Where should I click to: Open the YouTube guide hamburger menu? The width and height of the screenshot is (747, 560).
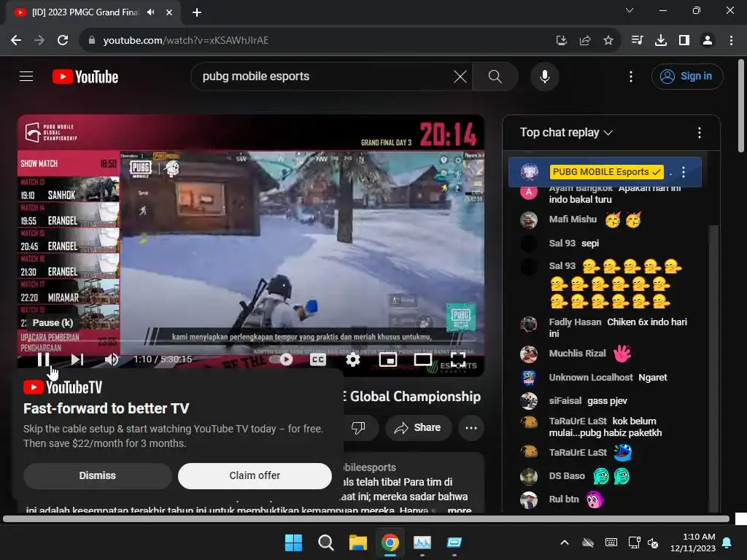26,76
